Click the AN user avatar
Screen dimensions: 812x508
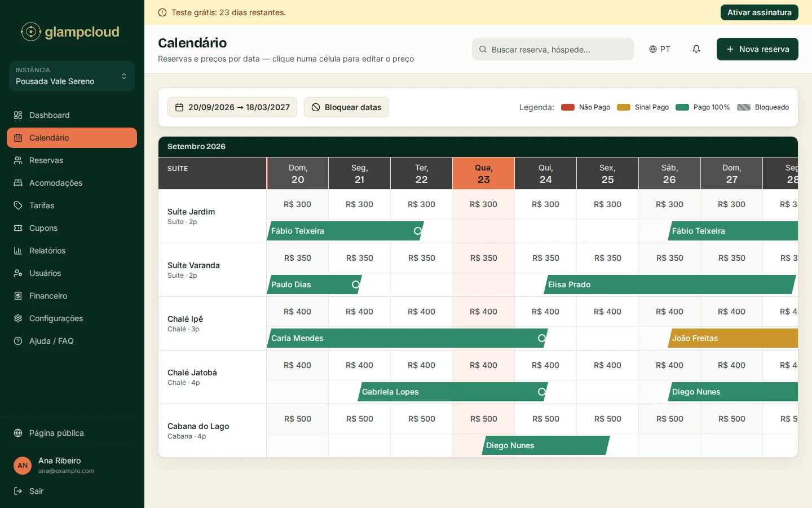[23, 466]
